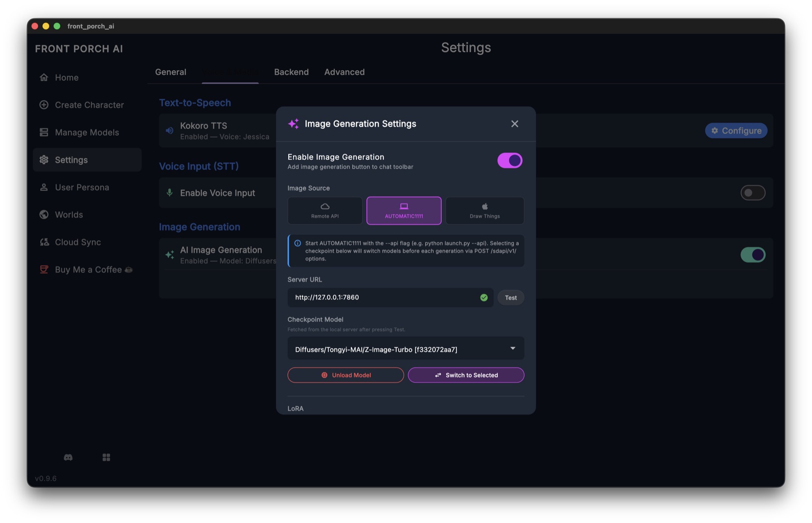Select the Settings gear in sidebar

[44, 160]
